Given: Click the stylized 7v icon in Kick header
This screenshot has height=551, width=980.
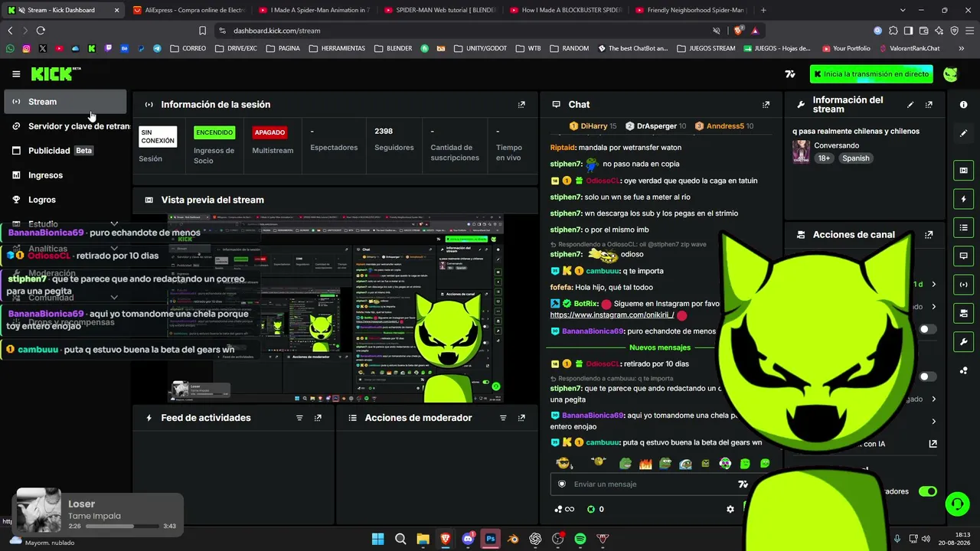Looking at the screenshot, I should point(790,74).
